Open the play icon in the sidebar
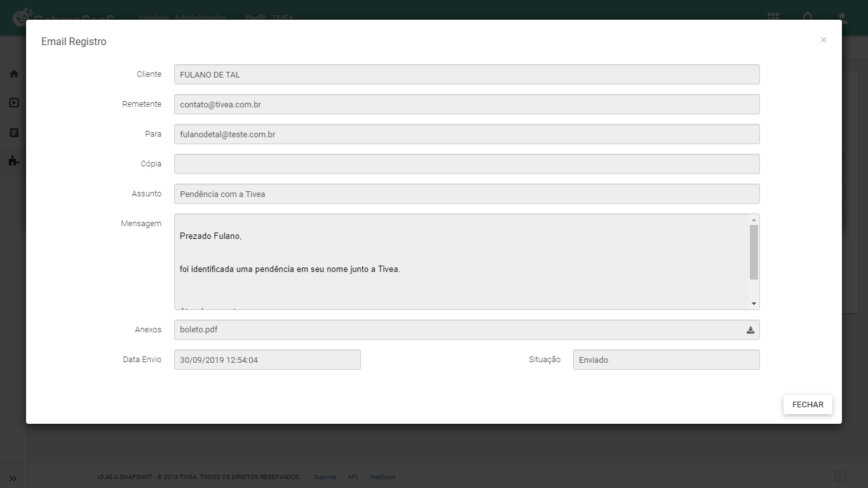This screenshot has width=868, height=488. pyautogui.click(x=14, y=103)
